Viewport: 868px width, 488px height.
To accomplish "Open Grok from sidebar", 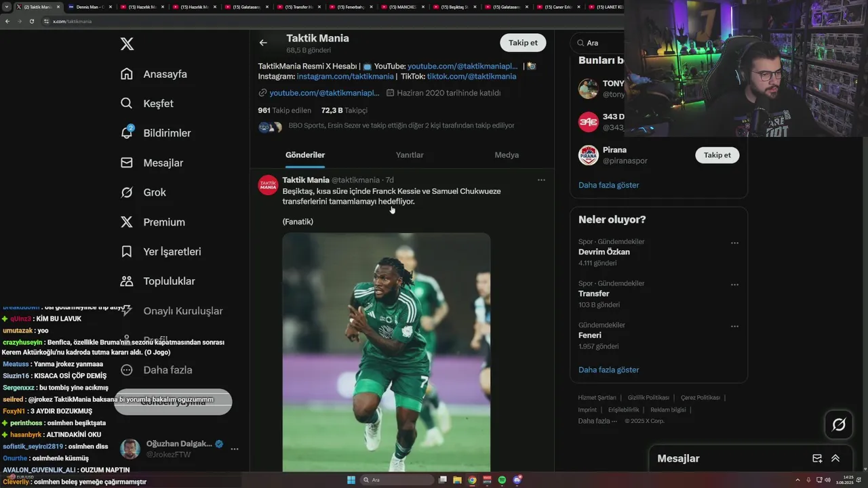I will (x=143, y=192).
